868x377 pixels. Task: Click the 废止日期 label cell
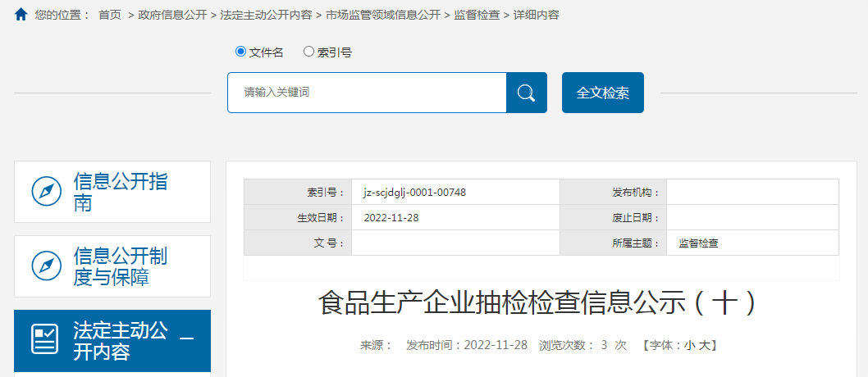613,218
